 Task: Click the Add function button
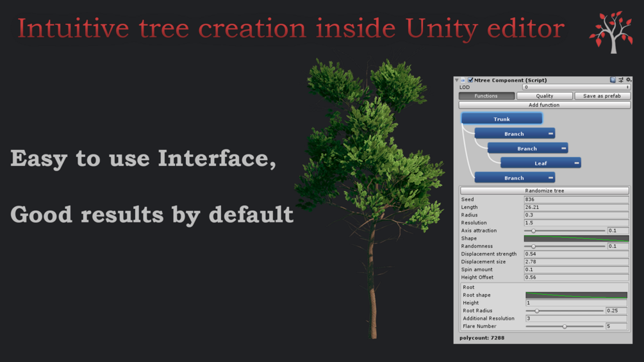point(544,105)
